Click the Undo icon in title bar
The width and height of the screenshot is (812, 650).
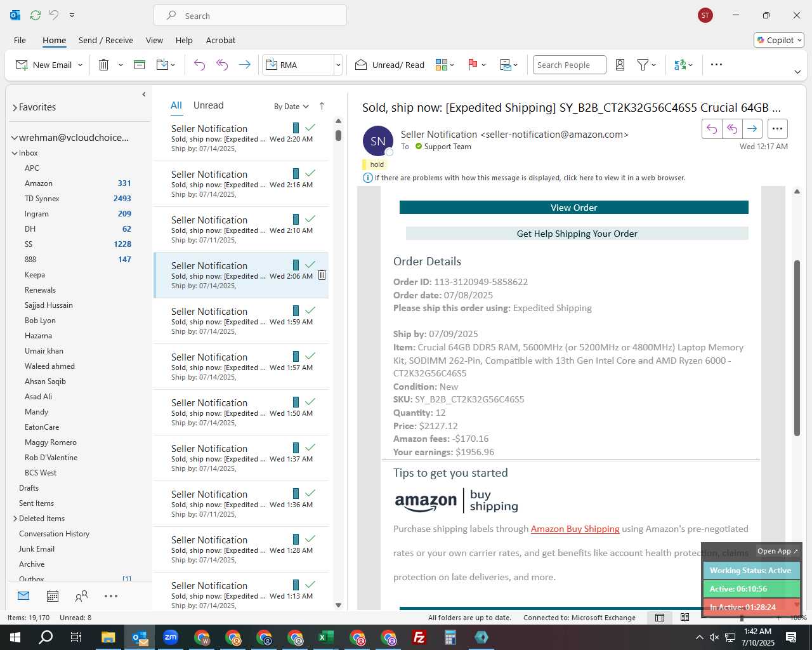point(54,15)
